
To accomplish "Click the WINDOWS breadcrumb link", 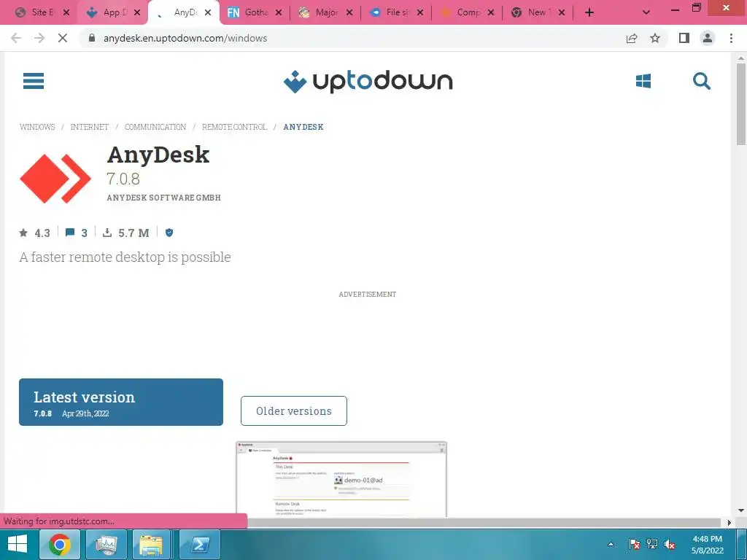I will [x=37, y=127].
